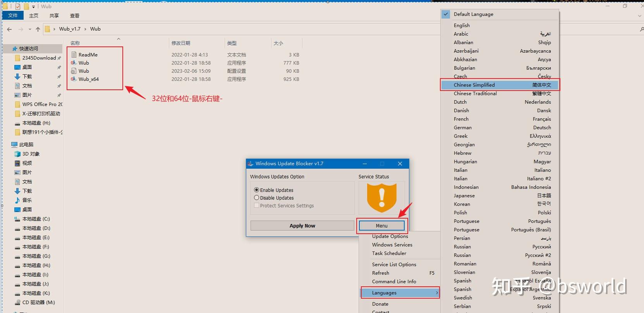Click the Apply Now button
This screenshot has height=313, width=644.
click(302, 226)
